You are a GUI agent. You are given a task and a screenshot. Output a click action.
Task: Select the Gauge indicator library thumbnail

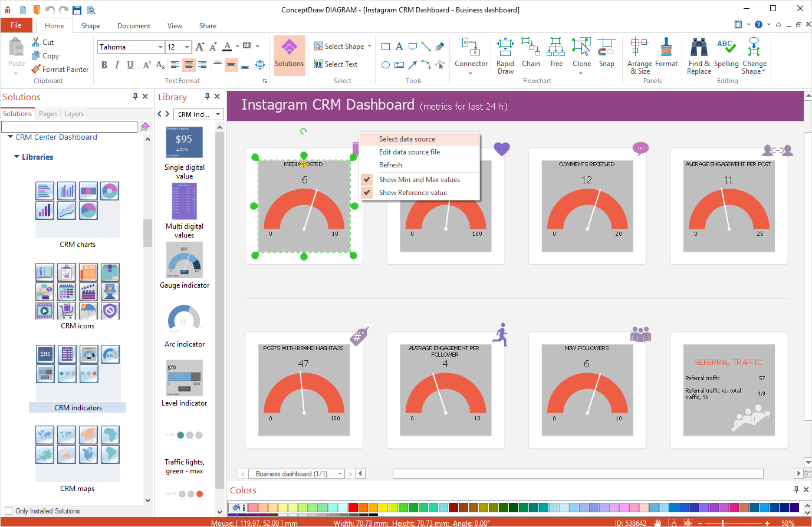click(x=185, y=259)
